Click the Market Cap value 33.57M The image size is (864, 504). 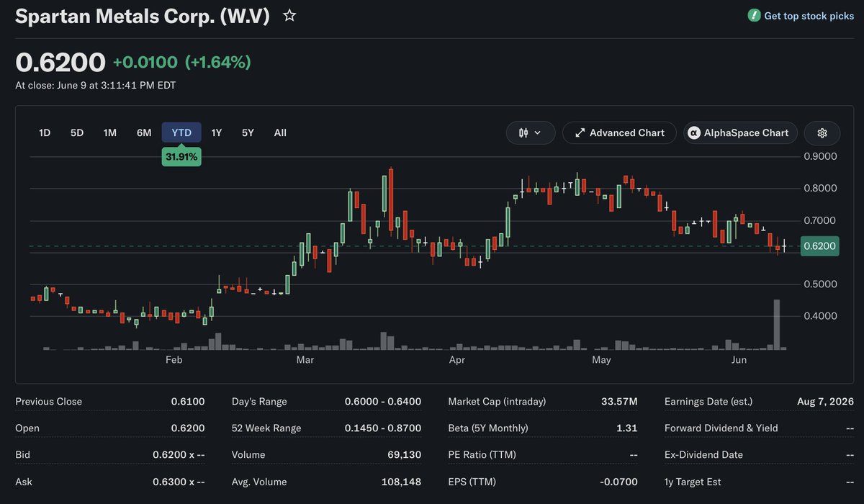point(619,401)
